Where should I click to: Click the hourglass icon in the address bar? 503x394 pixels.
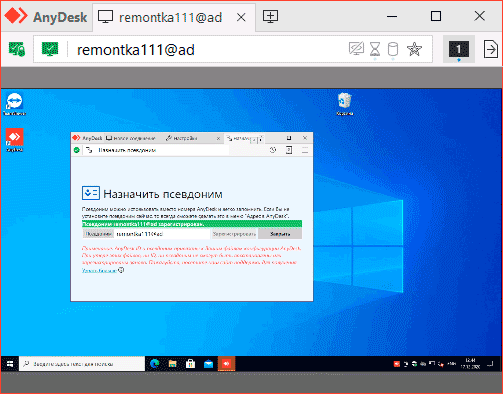375,49
